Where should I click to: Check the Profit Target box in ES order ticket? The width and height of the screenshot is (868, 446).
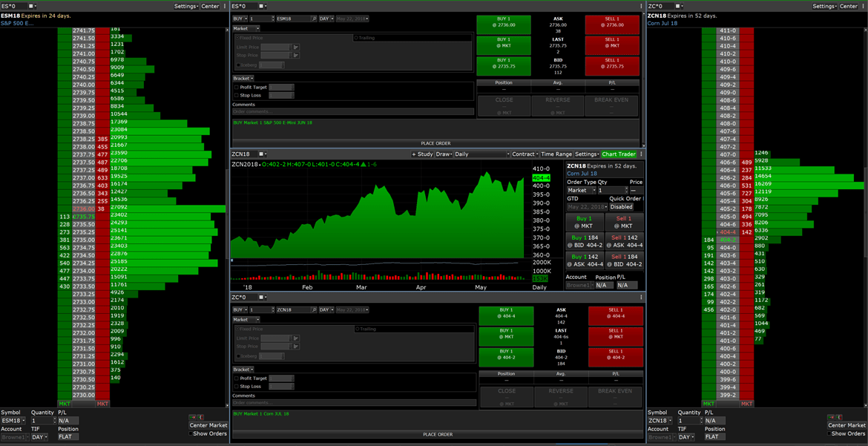coord(236,87)
